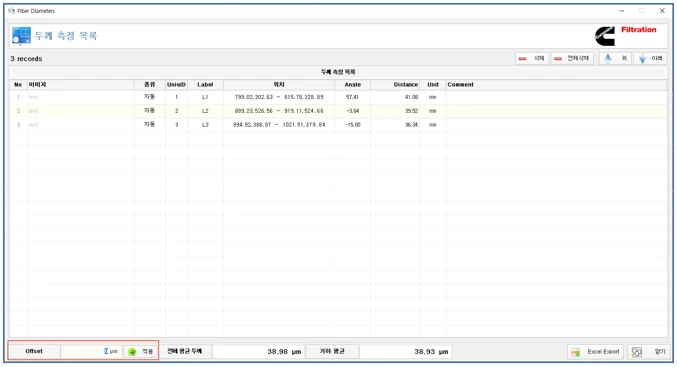Click the Label column header
The width and height of the screenshot is (677, 367).
click(205, 85)
